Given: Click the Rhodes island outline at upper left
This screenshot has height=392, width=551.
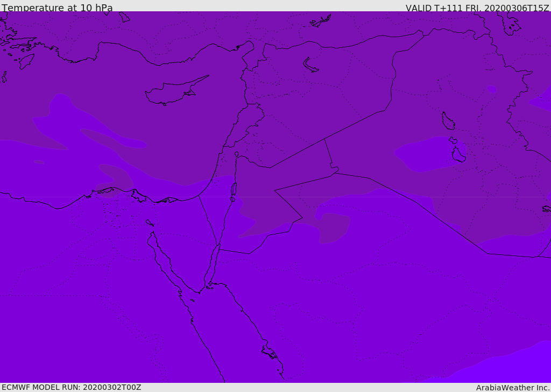Looking at the screenshot, I should (26, 61).
